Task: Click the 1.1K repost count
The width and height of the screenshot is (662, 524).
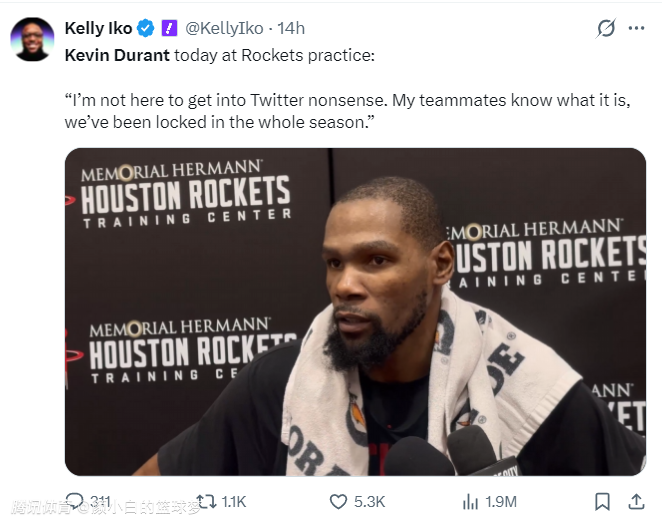Action: pos(233,501)
